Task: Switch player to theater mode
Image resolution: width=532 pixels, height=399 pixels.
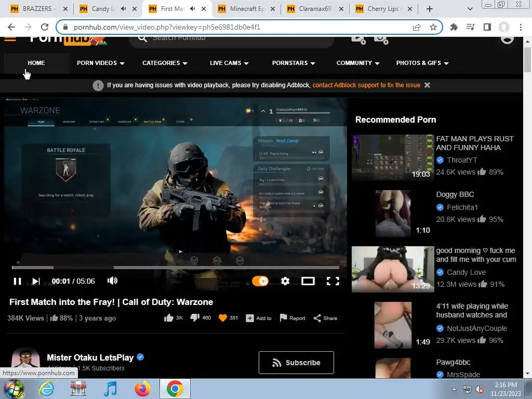Action: pos(308,281)
